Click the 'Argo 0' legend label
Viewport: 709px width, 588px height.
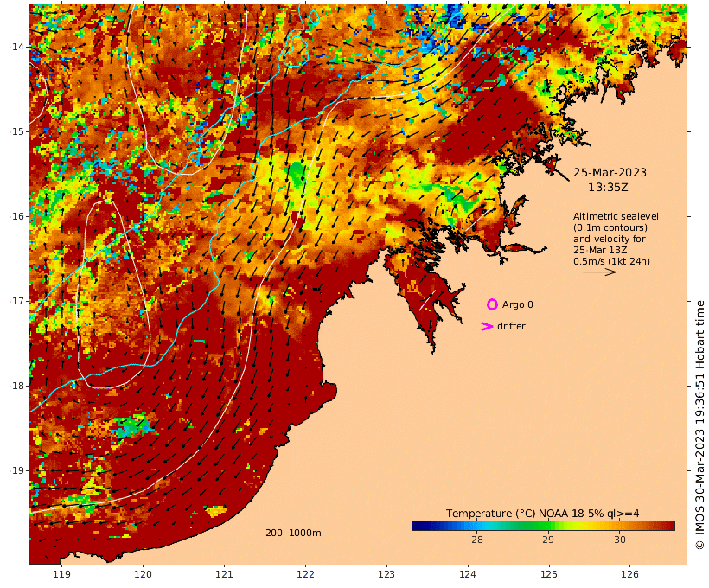pos(518,305)
